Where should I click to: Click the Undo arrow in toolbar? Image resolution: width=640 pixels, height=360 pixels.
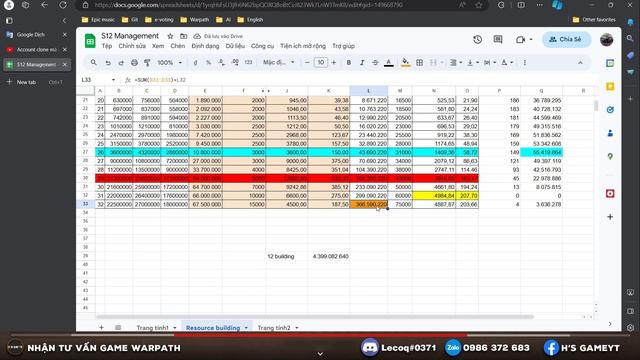[x=108, y=63]
